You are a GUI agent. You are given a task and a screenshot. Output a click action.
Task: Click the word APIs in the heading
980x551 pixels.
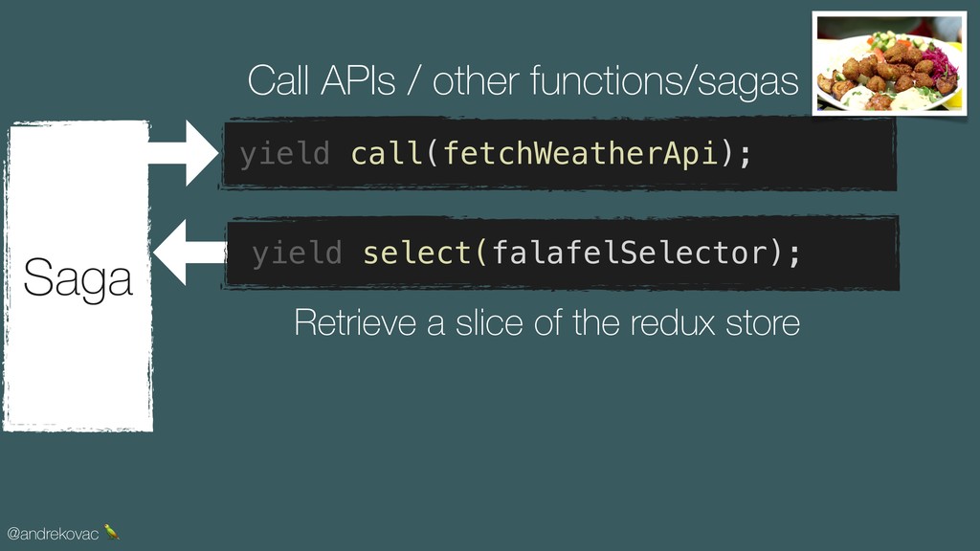pos(358,80)
